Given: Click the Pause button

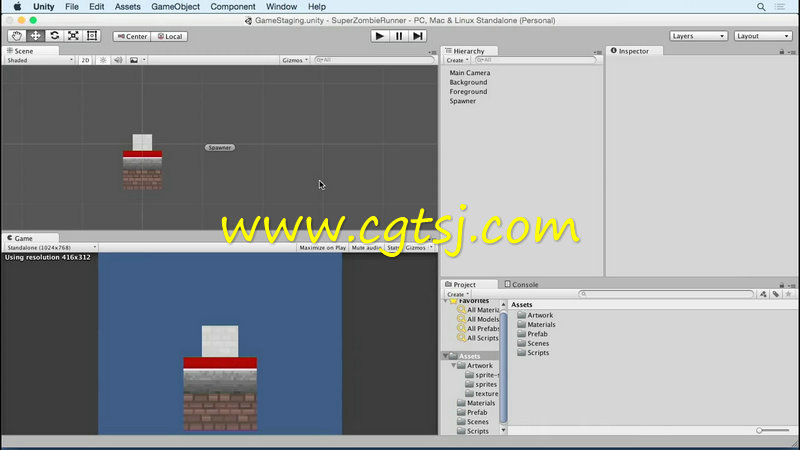Looking at the screenshot, I should click(398, 36).
